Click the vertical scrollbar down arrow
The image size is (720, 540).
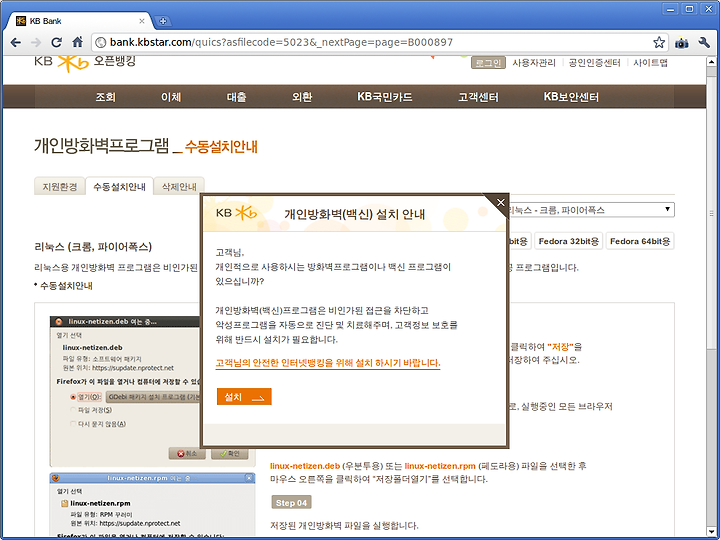tap(711, 532)
